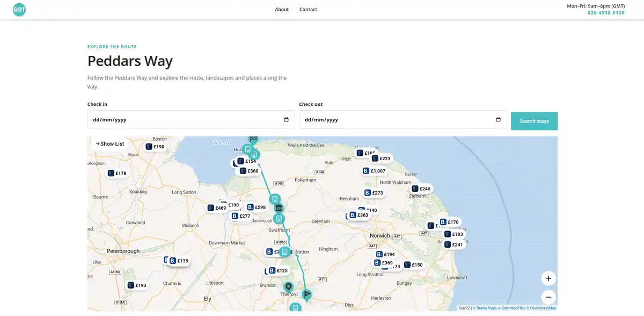Viewport: 644px width, 316px height.
Task: Open the £178 stay marker
Action: click(117, 173)
